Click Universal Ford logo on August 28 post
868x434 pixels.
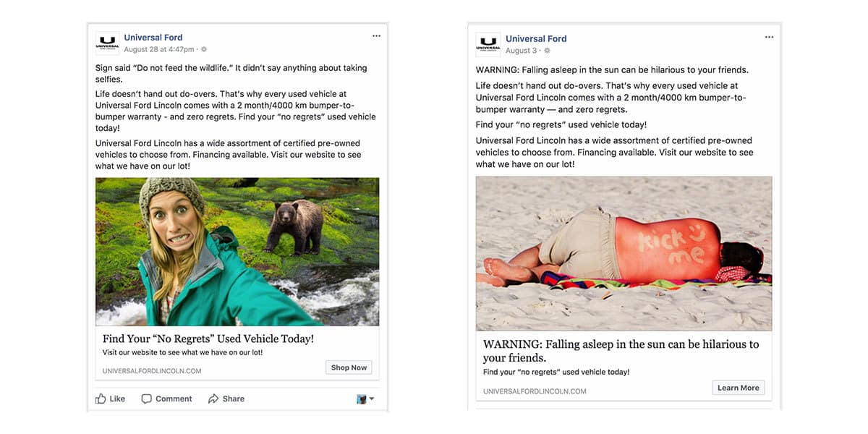click(107, 43)
